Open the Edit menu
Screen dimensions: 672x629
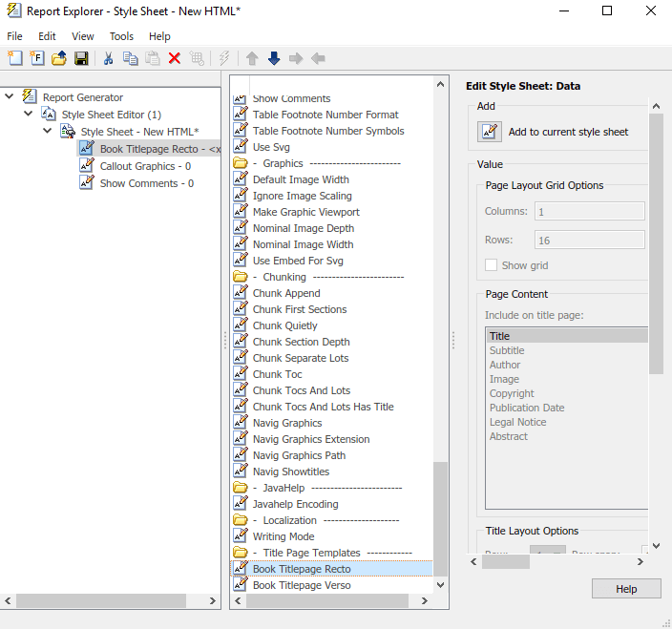pos(47,36)
